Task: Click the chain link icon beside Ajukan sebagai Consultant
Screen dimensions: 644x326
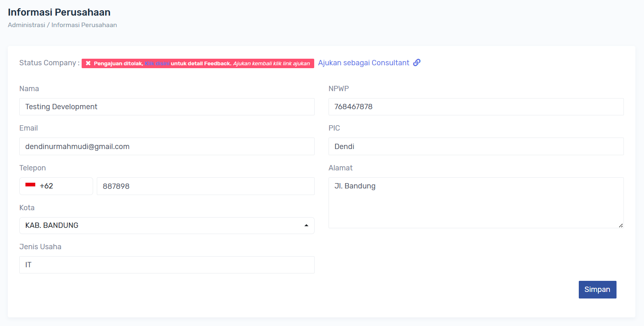Action: click(x=417, y=63)
